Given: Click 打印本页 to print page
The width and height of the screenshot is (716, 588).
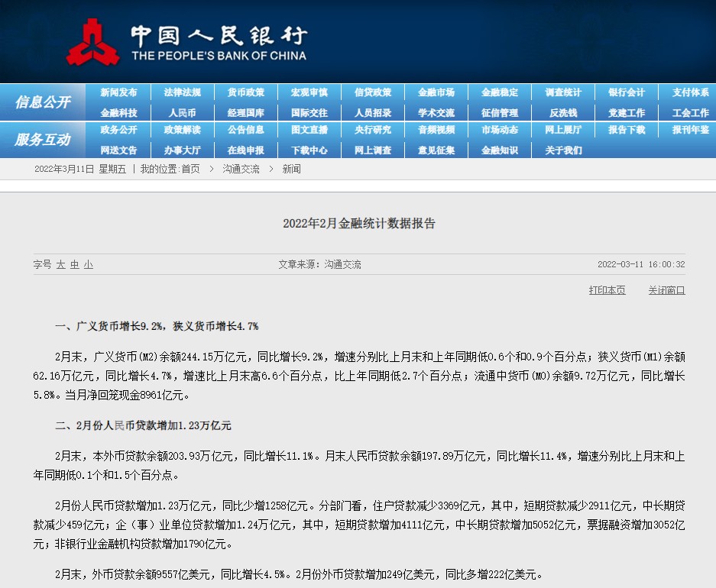Looking at the screenshot, I should pyautogui.click(x=607, y=290).
